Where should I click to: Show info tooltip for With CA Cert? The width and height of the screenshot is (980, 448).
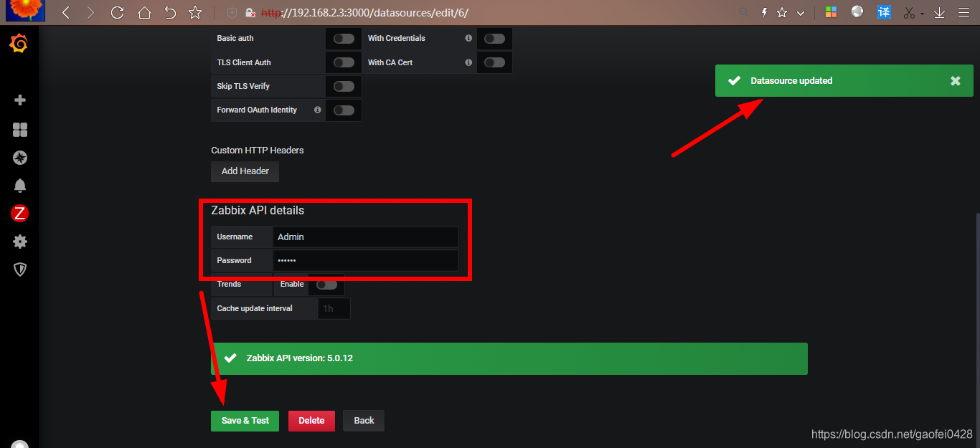tap(468, 62)
